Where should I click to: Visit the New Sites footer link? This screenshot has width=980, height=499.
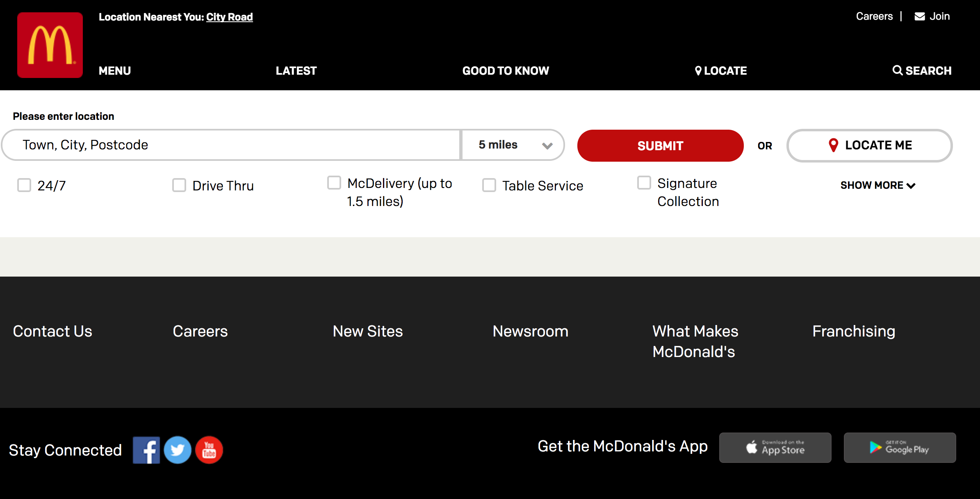[368, 331]
